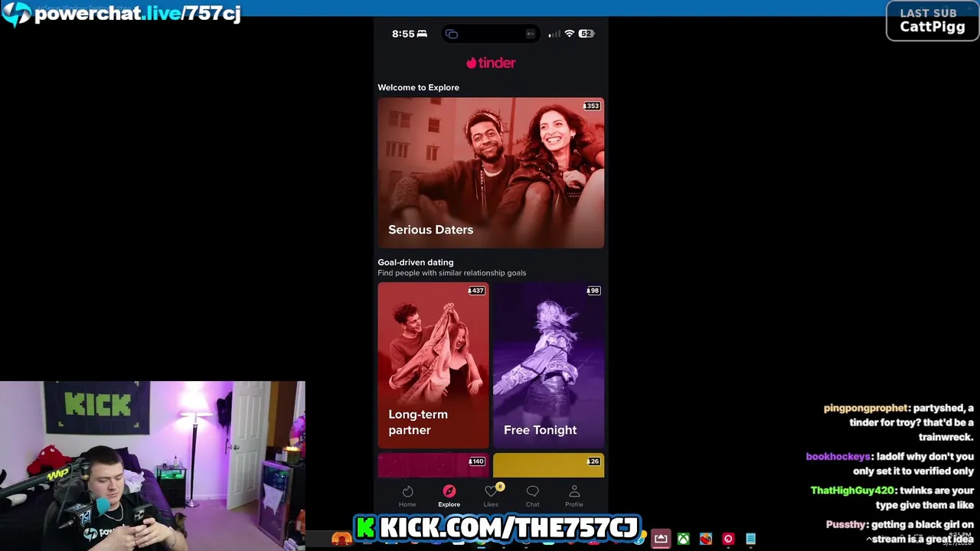Click the powerchat.live/757cj overlay link
The image size is (980, 551).
click(138, 14)
